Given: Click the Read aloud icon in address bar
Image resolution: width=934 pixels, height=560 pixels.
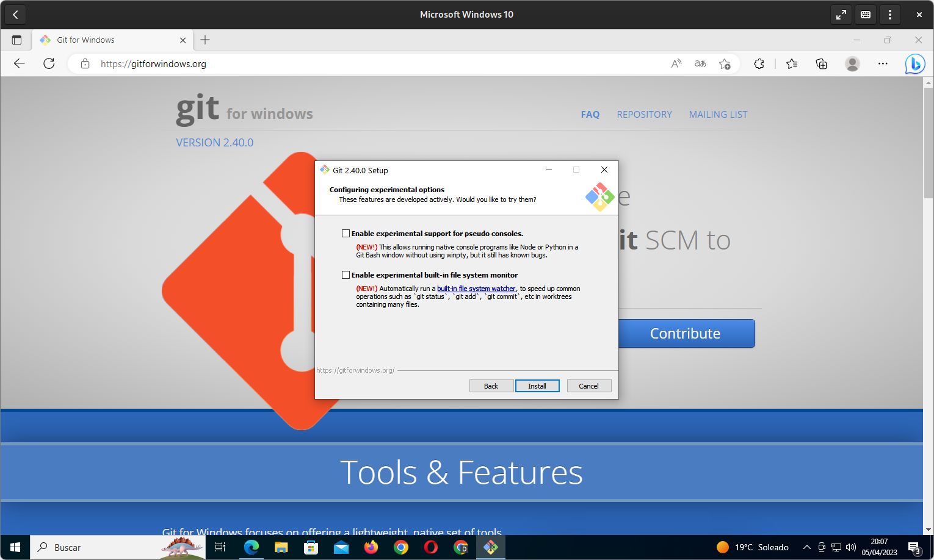Looking at the screenshot, I should (676, 63).
